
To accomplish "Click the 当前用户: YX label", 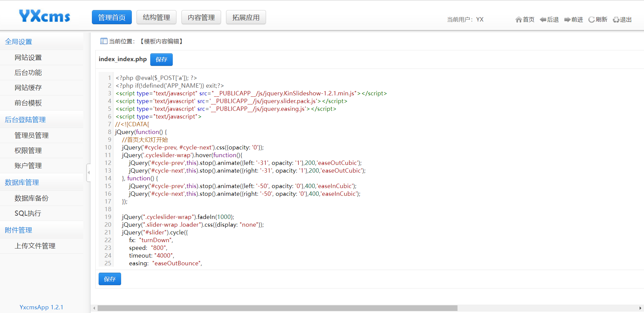I will pos(465,19).
